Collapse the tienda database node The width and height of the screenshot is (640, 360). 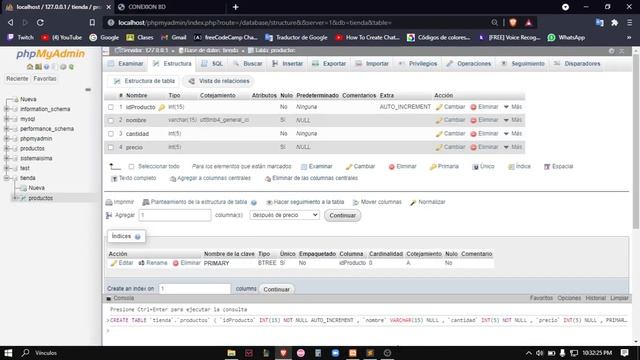click(x=6, y=178)
